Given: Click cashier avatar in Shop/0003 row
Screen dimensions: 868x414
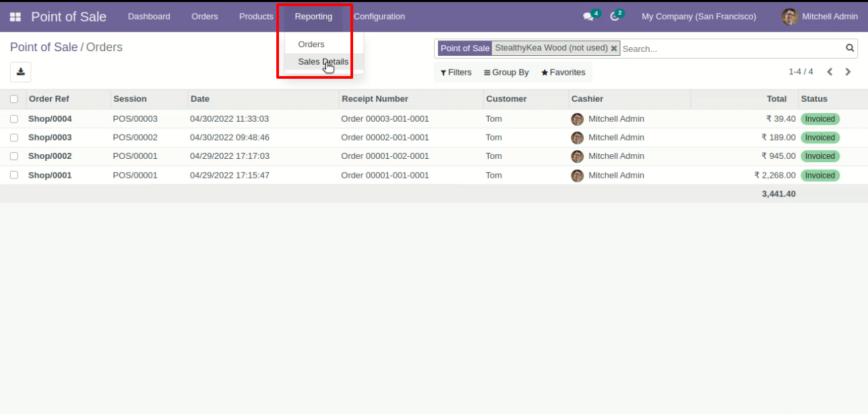Looking at the screenshot, I should tap(578, 138).
